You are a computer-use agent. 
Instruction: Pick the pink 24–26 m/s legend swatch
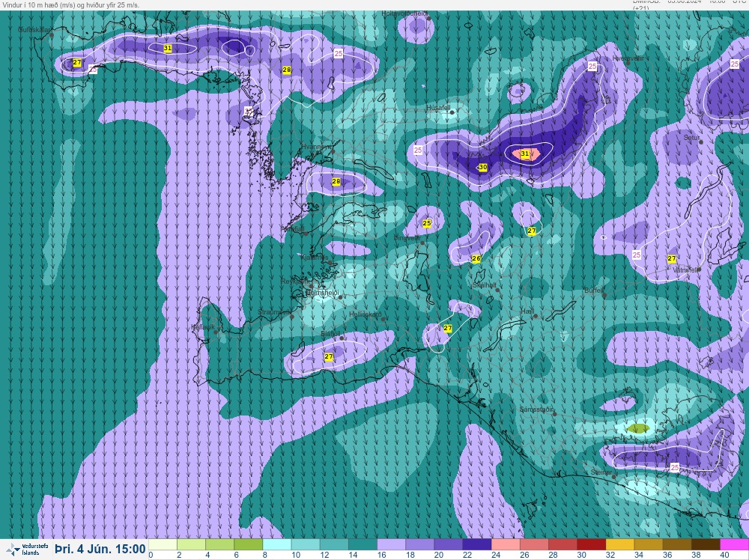[506, 545]
